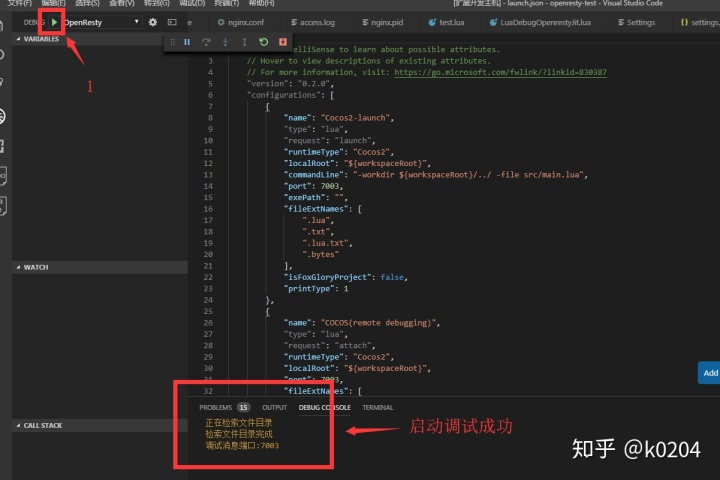Click the Lua icon on test.lua tab
720x480 pixels.
(x=432, y=22)
